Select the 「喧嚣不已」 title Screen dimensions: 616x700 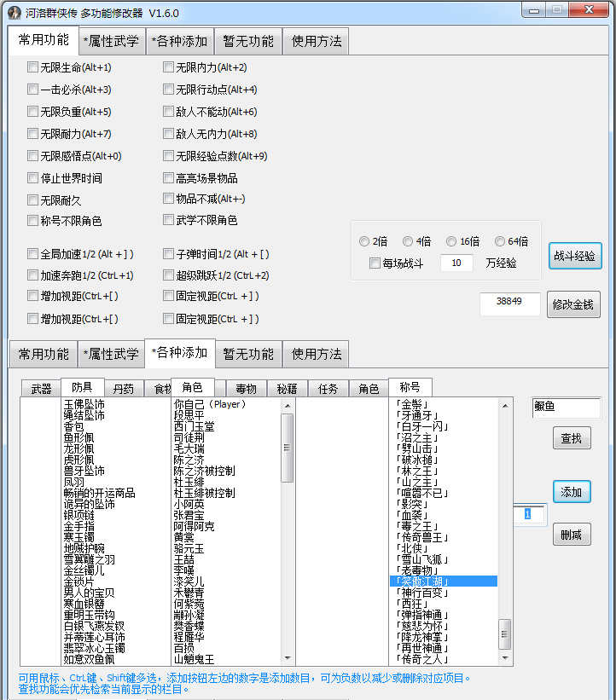pyautogui.click(x=422, y=493)
